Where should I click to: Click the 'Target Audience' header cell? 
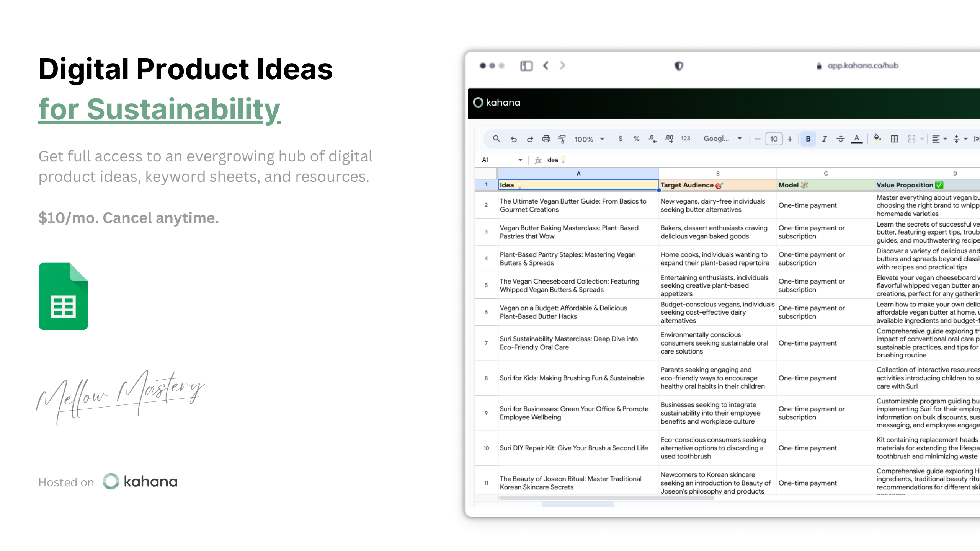[718, 185]
